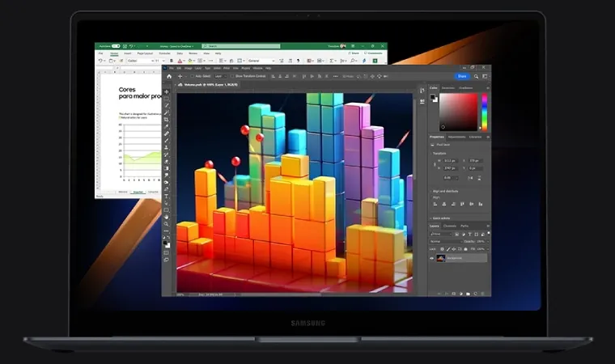Click the align left edges icon in Properties
Image resolution: width=615 pixels, height=364 pixels.
[x=435, y=204]
